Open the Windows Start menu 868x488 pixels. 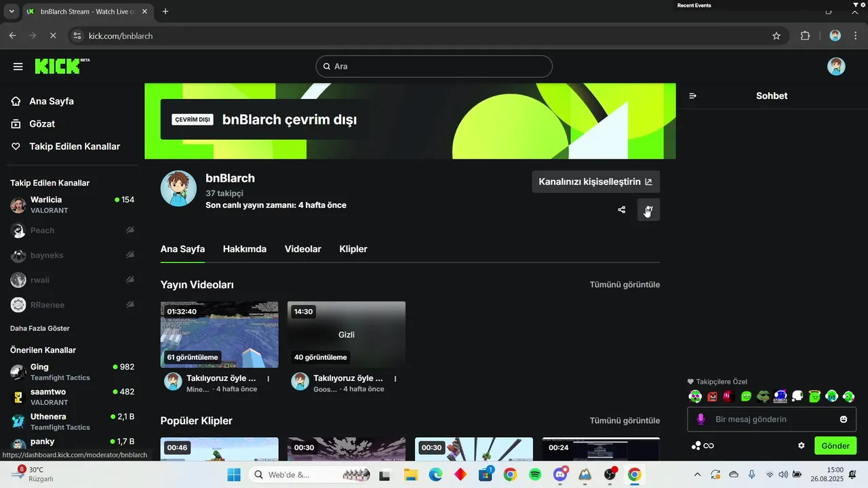point(234,475)
